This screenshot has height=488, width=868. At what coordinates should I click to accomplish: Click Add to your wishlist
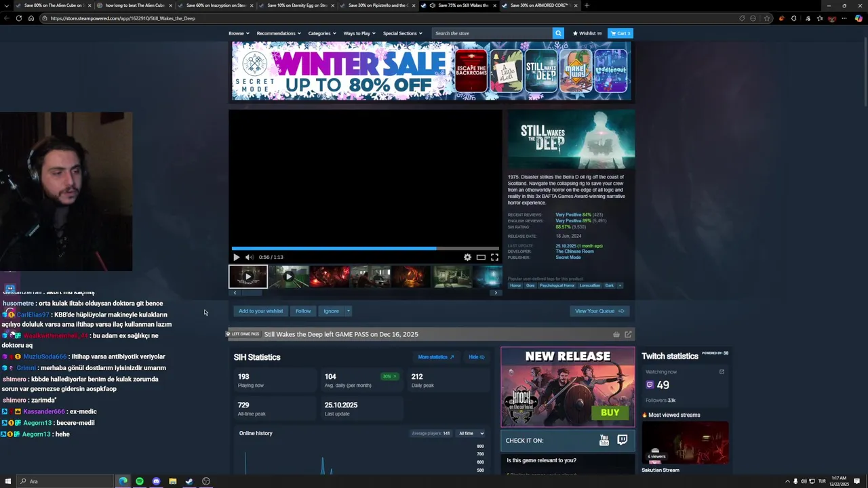tap(260, 311)
